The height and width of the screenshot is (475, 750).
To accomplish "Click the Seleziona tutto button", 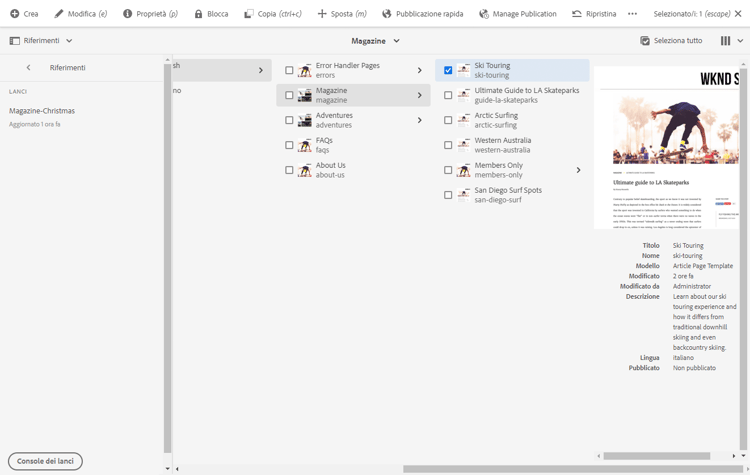I will click(x=671, y=41).
